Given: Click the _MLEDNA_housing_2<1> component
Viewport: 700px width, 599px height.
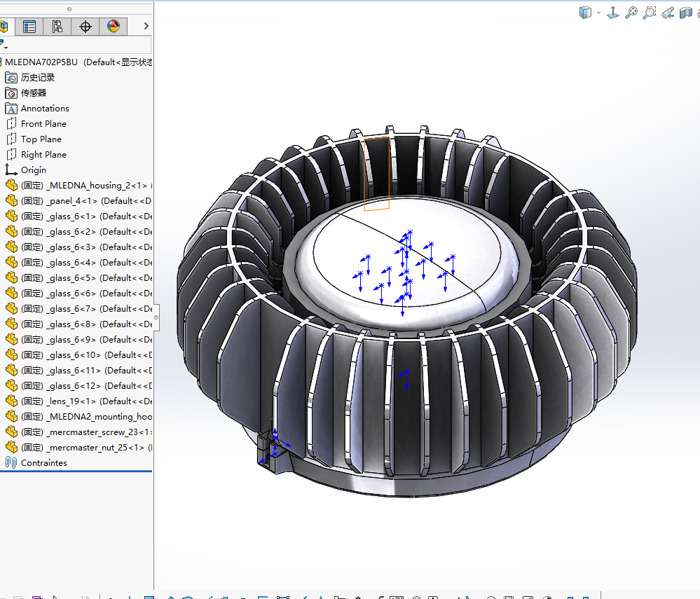Looking at the screenshot, I should point(84,186).
